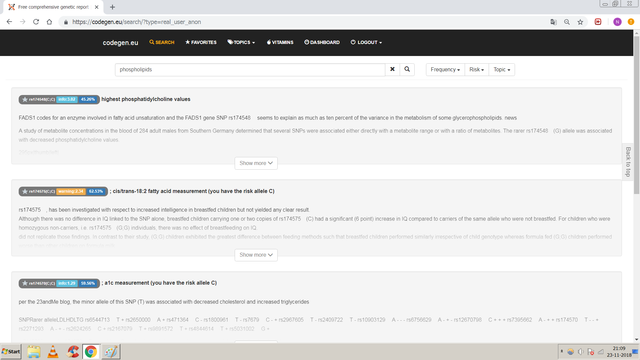Viewport: 640px width, 360px height.
Task: Expand the Topics menu in the navbar
Action: 241,42
